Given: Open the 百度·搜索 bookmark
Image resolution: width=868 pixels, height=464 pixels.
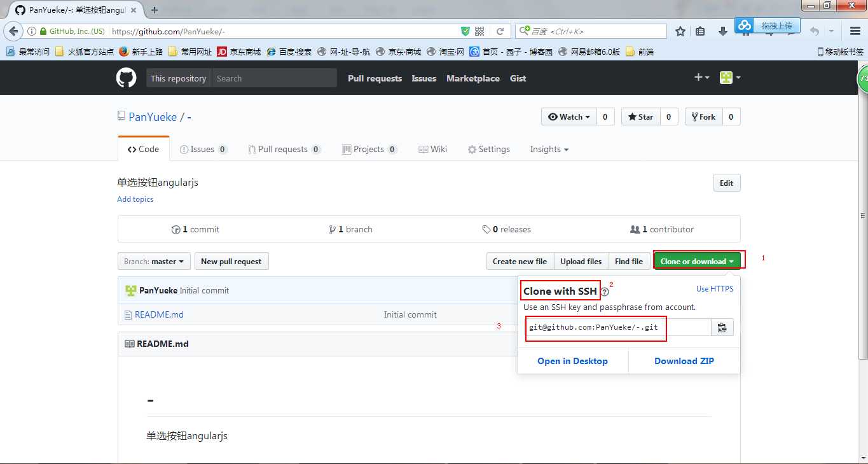Looking at the screenshot, I should (x=289, y=52).
